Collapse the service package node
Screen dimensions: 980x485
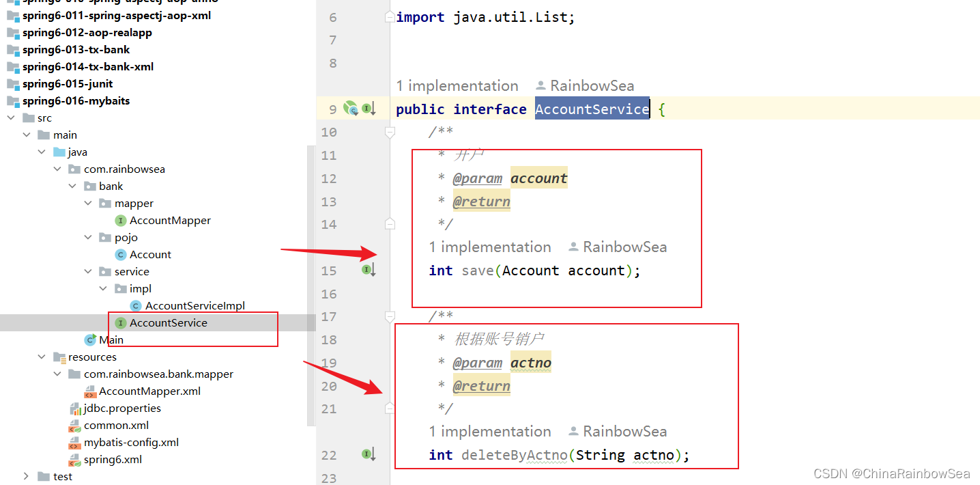click(x=89, y=272)
